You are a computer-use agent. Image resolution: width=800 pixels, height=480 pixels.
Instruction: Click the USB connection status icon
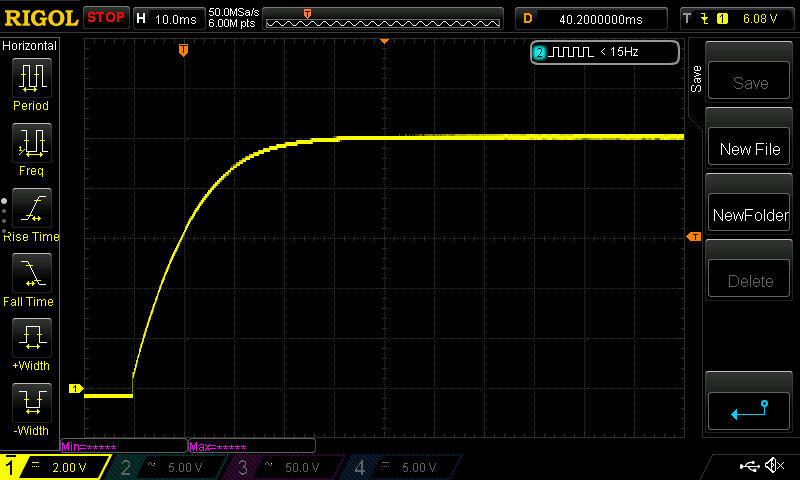coord(749,465)
